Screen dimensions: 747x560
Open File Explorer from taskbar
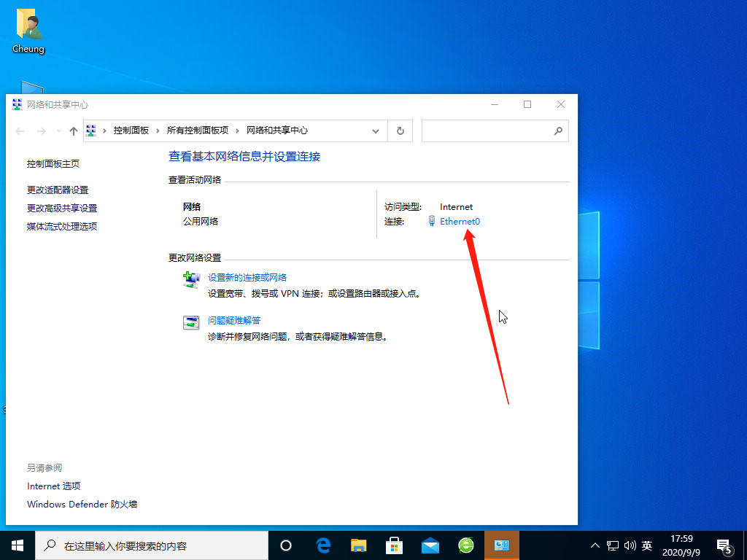point(359,545)
